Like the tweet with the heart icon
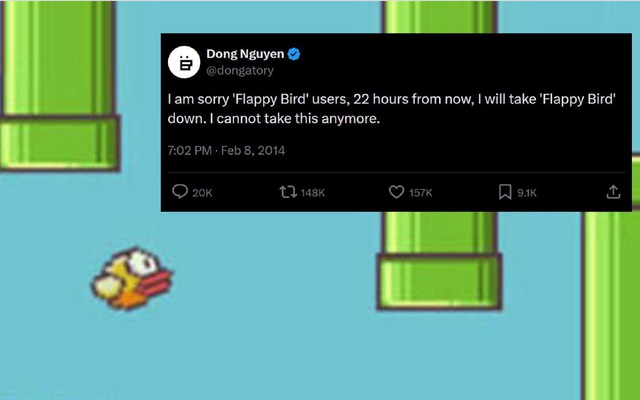 tap(396, 192)
